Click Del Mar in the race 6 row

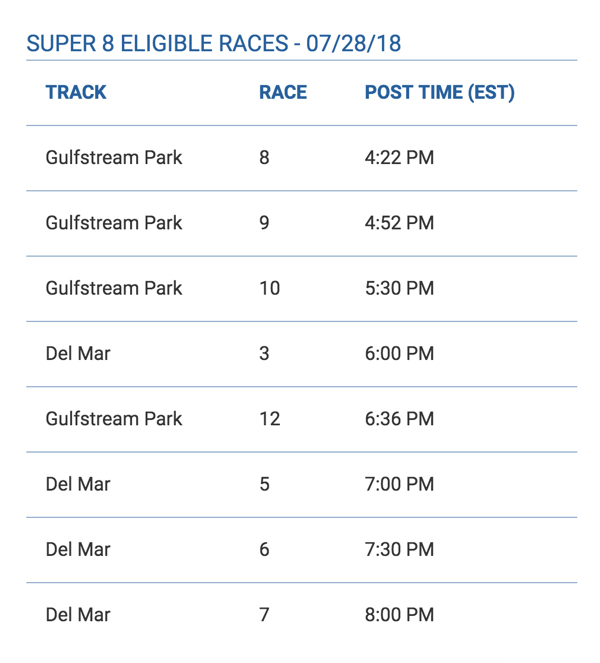[78, 549]
